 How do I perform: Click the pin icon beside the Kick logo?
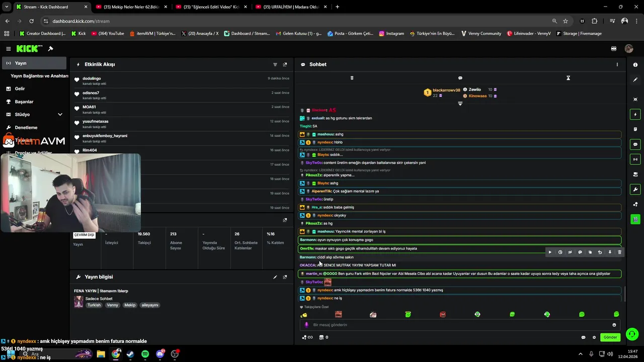click(50, 49)
